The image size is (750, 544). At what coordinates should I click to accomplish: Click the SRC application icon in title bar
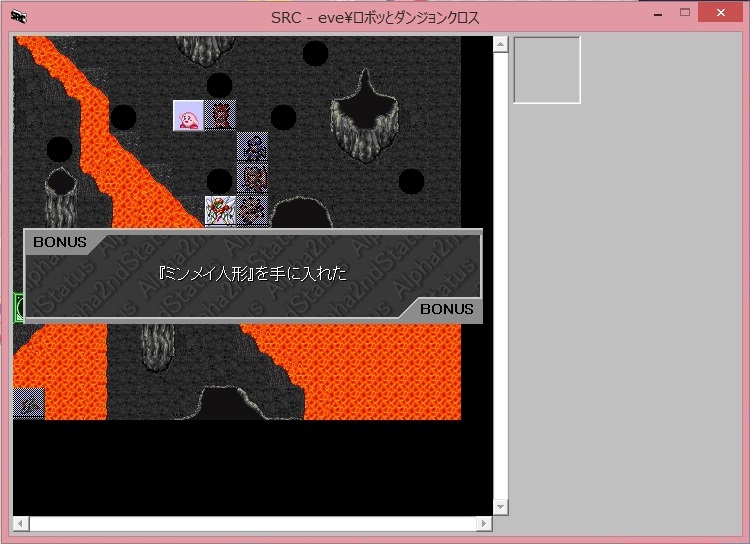click(19, 17)
